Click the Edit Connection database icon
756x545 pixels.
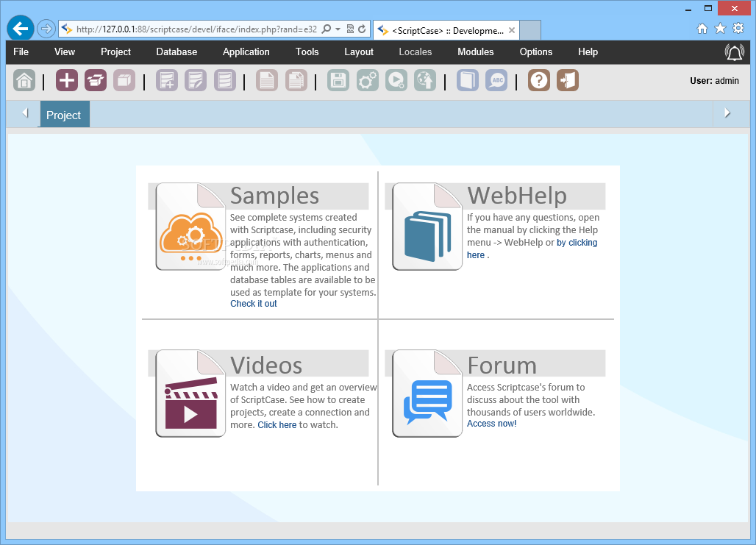196,81
